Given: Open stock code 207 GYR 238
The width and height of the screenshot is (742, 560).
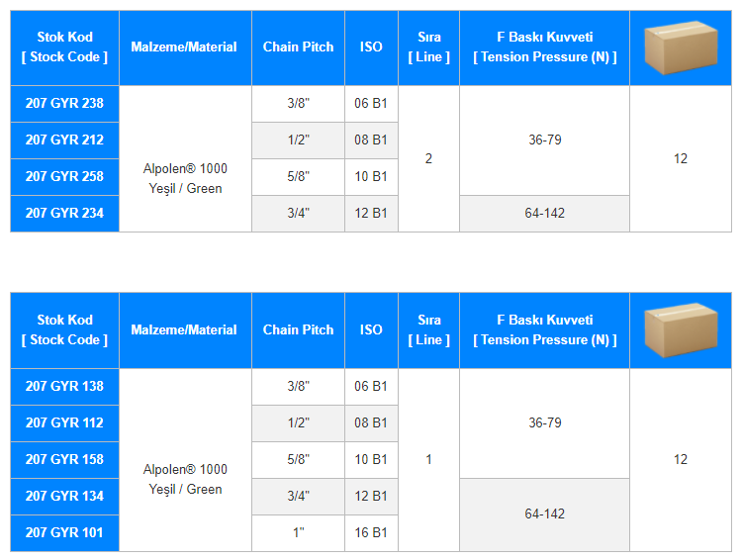Looking at the screenshot, I should point(64,104).
